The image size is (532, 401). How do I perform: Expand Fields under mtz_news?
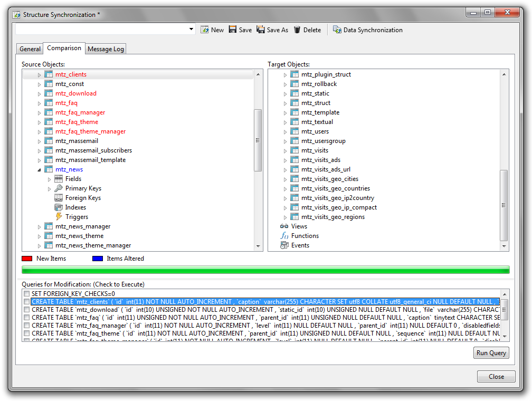coord(49,179)
